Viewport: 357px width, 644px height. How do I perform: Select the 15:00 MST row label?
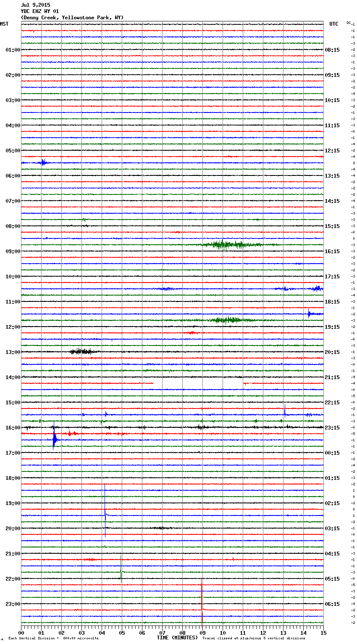click(x=13, y=403)
